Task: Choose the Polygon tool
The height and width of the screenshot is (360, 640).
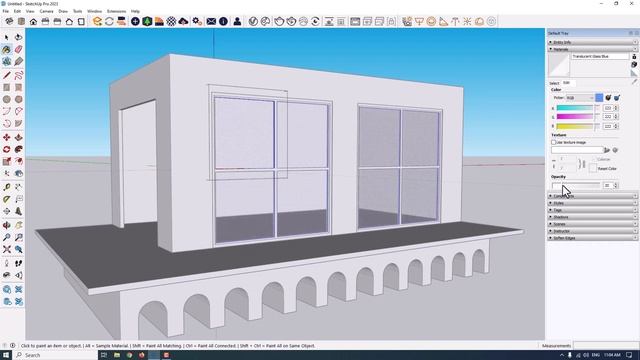Action: [x=18, y=99]
